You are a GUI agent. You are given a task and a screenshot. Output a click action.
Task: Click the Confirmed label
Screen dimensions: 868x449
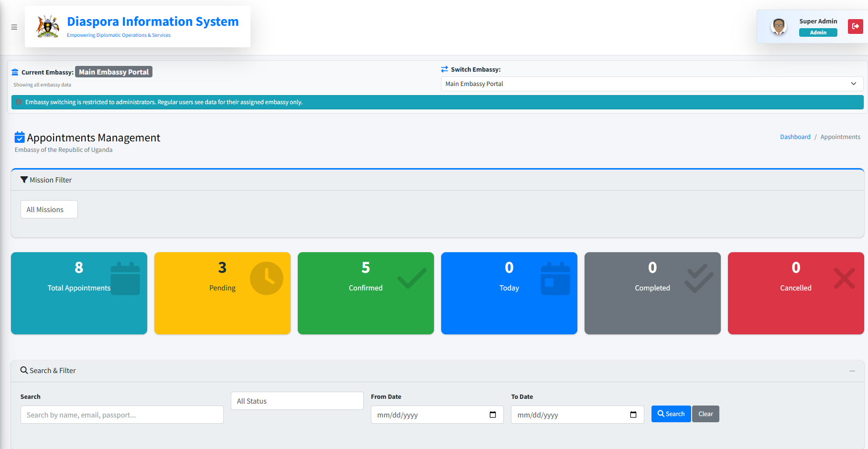point(366,288)
